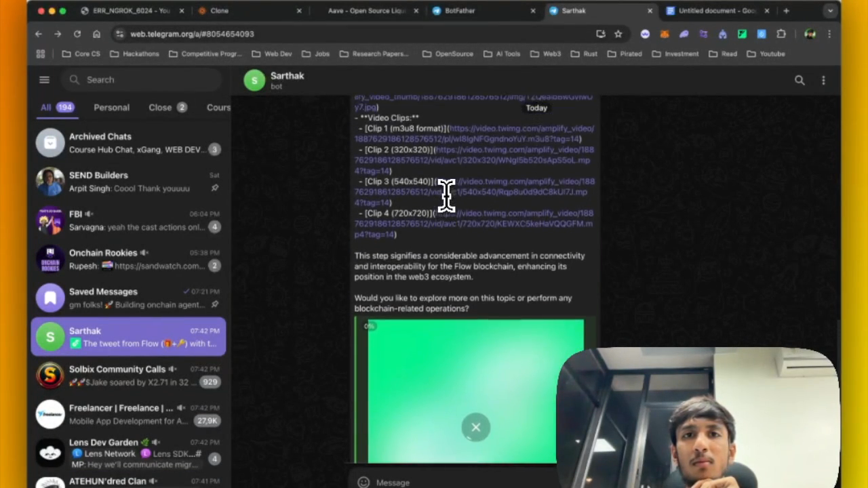Screen dimensions: 868x488
Task: Switch to the Personal folder tab
Action: pos(111,107)
